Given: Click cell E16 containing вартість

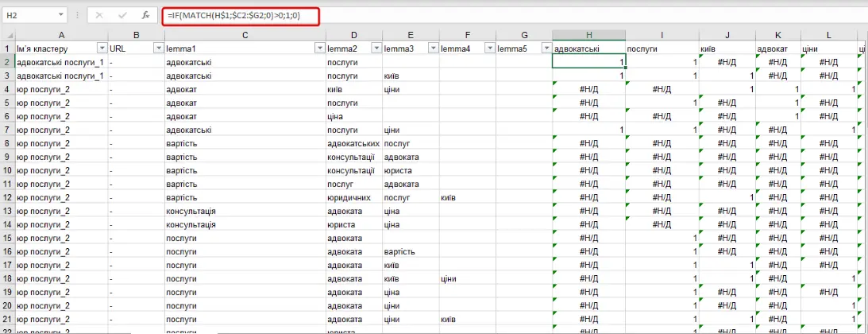Looking at the screenshot, I should pos(411,251).
